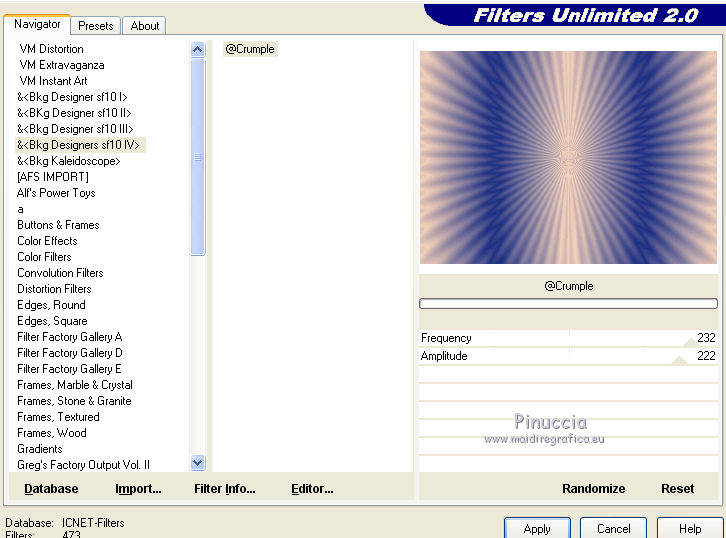Click the Frequency value 232

pyautogui.click(x=706, y=338)
